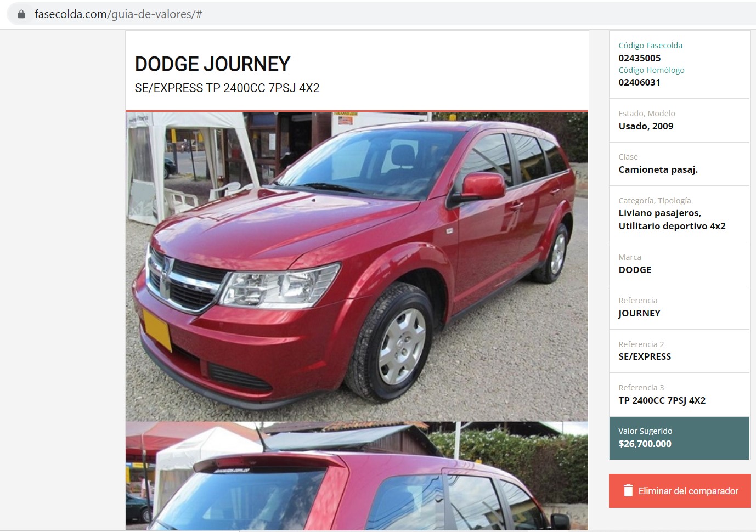Click the DODGE brand value
This screenshot has width=756, height=532.
635,270
